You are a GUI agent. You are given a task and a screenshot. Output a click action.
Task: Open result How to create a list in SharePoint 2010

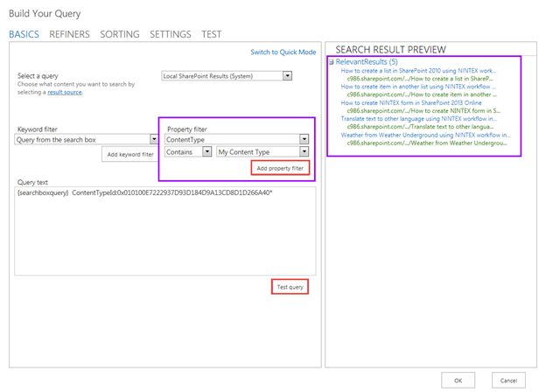point(418,71)
